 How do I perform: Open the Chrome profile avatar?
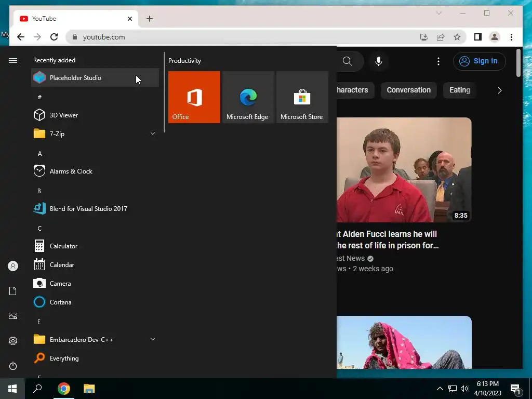[x=495, y=37]
